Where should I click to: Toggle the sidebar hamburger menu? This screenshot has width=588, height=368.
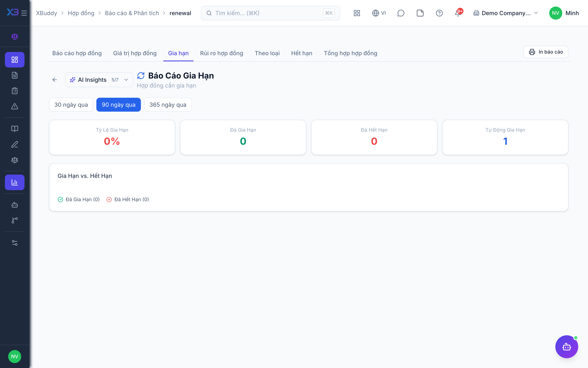click(x=24, y=13)
